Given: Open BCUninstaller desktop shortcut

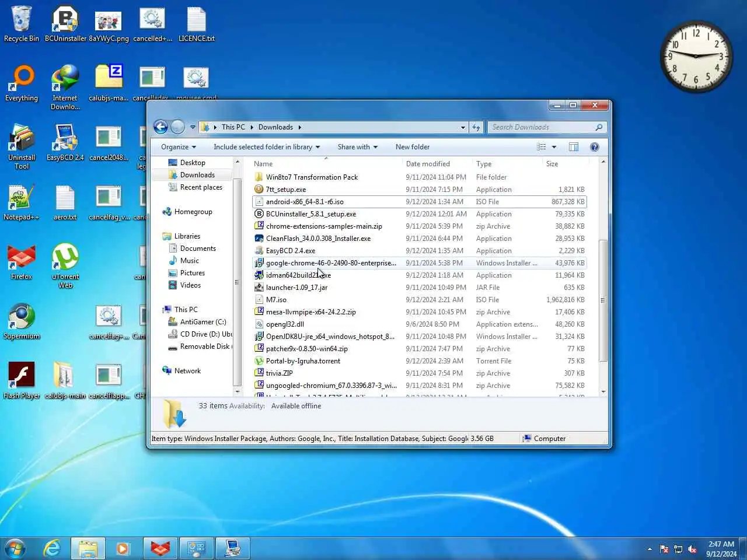Looking at the screenshot, I should click(x=65, y=24).
